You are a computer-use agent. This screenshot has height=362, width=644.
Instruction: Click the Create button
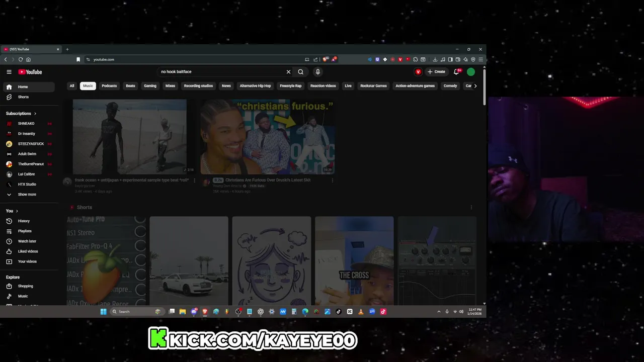tap(436, 72)
